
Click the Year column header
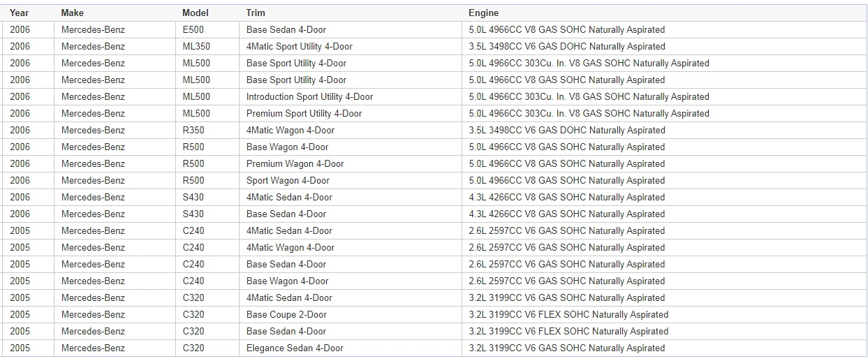click(x=20, y=13)
